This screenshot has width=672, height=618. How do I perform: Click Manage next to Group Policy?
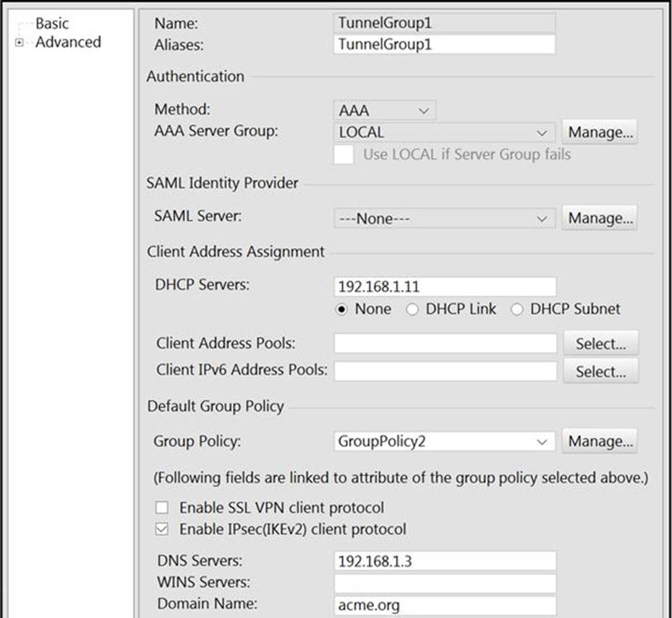pyautogui.click(x=600, y=441)
